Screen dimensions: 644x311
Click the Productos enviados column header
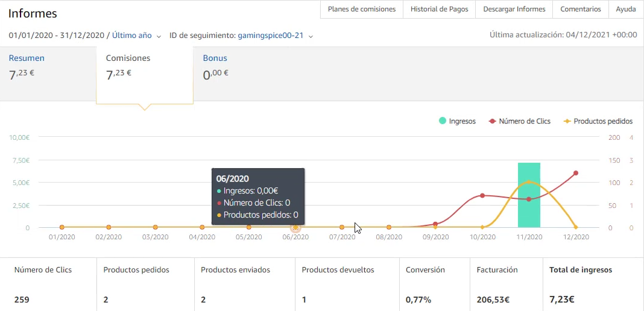pos(235,270)
